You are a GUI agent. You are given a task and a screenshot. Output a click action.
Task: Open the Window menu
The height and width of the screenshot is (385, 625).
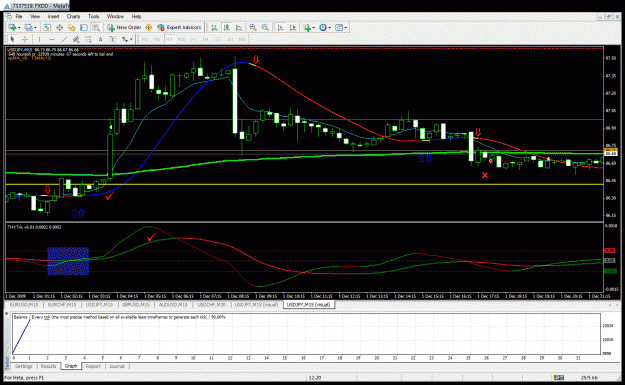point(115,16)
